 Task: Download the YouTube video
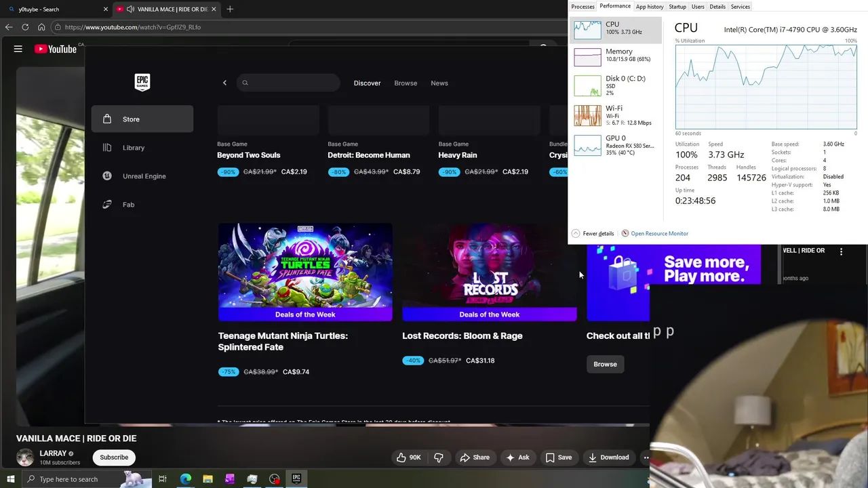[x=608, y=457]
